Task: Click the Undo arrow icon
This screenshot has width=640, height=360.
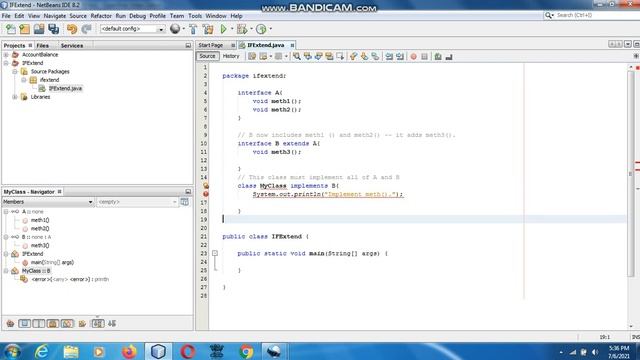Action: (x=72, y=29)
